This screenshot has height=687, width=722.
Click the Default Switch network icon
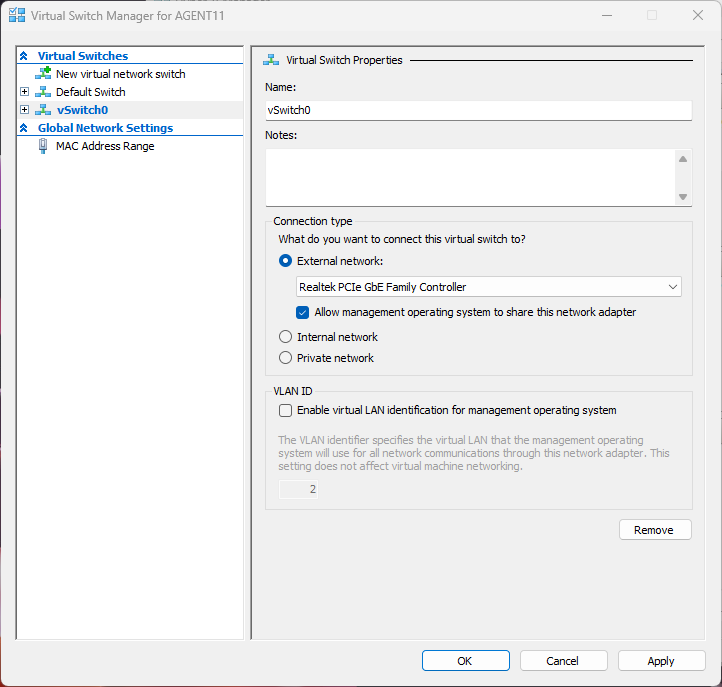tap(43, 92)
